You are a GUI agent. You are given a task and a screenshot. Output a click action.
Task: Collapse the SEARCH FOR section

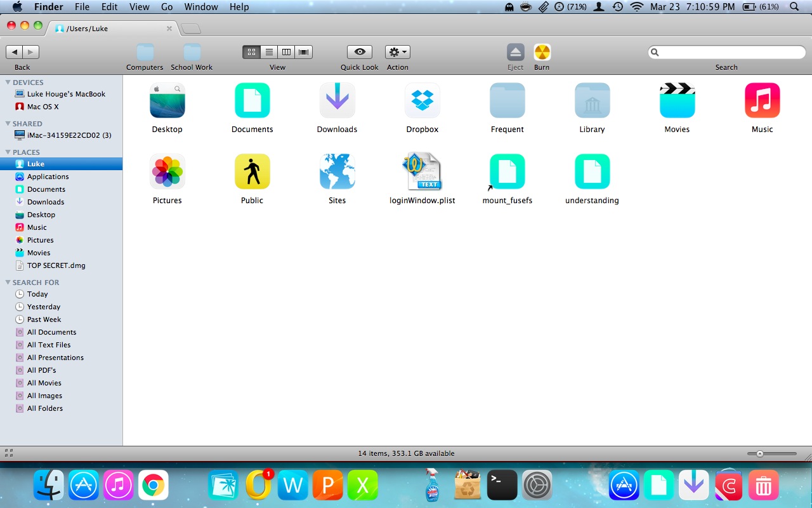6,282
